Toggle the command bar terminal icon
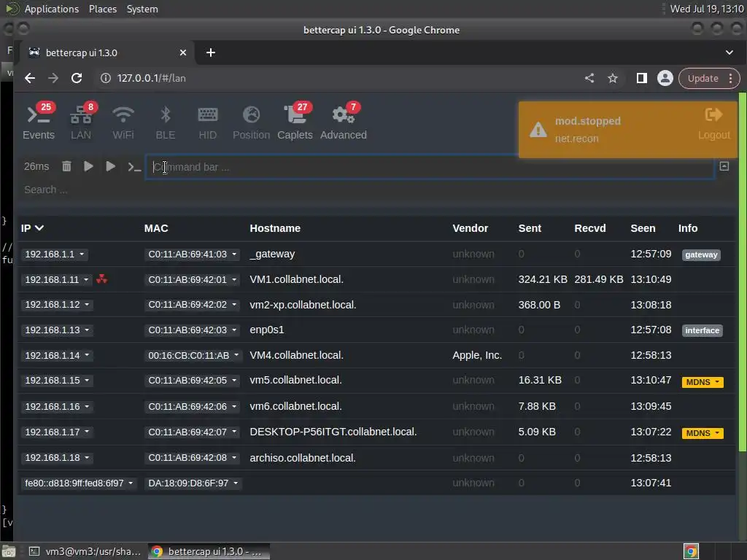Image resolution: width=747 pixels, height=560 pixels. click(x=134, y=167)
